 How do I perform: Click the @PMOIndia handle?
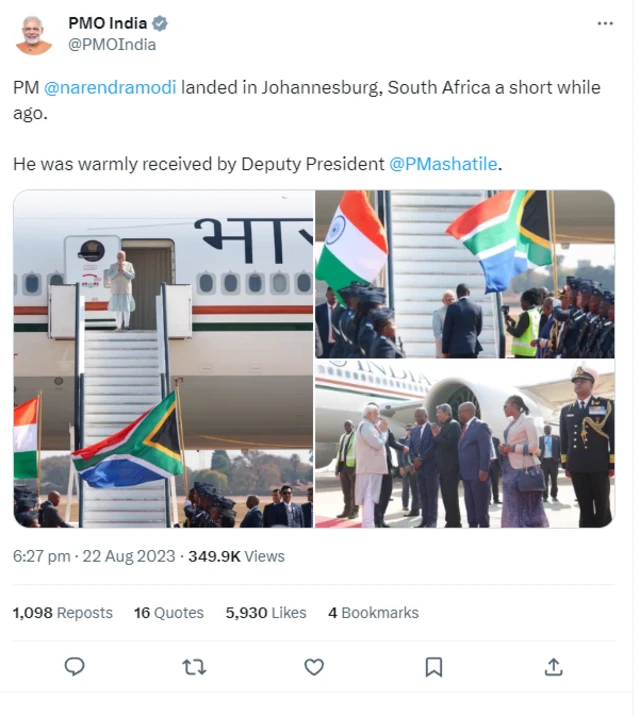point(111,44)
